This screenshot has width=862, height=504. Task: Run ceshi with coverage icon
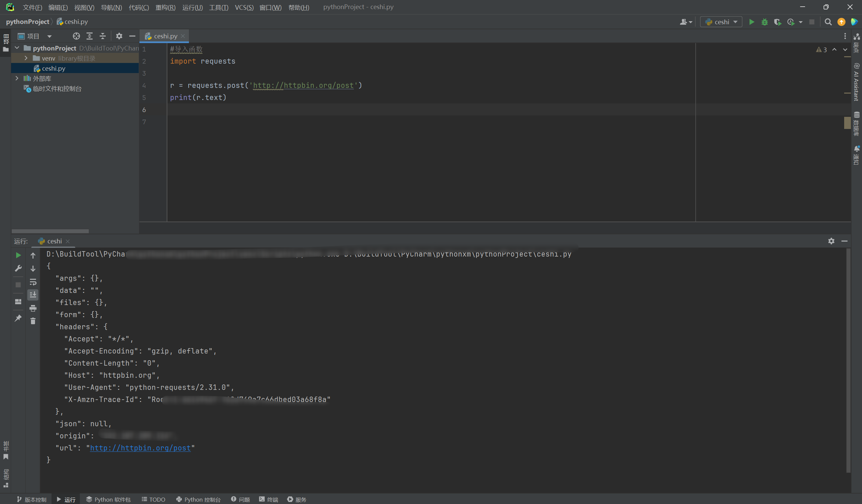[x=777, y=22]
